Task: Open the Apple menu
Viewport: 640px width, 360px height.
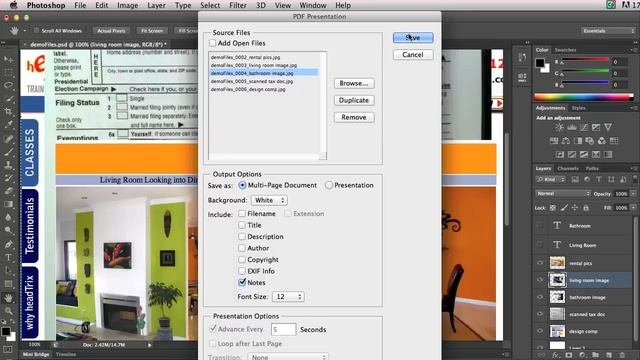Action: (x=13, y=5)
